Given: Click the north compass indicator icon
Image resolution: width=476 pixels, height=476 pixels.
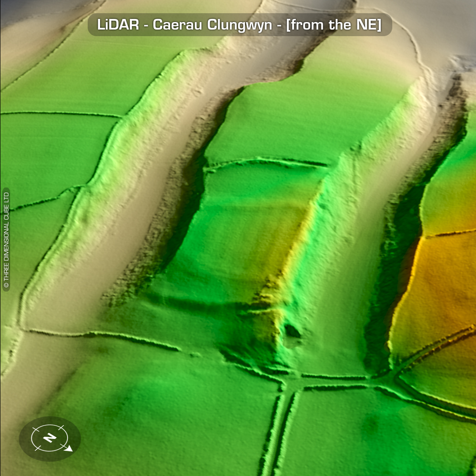Looking at the screenshot, I should coord(50,439).
